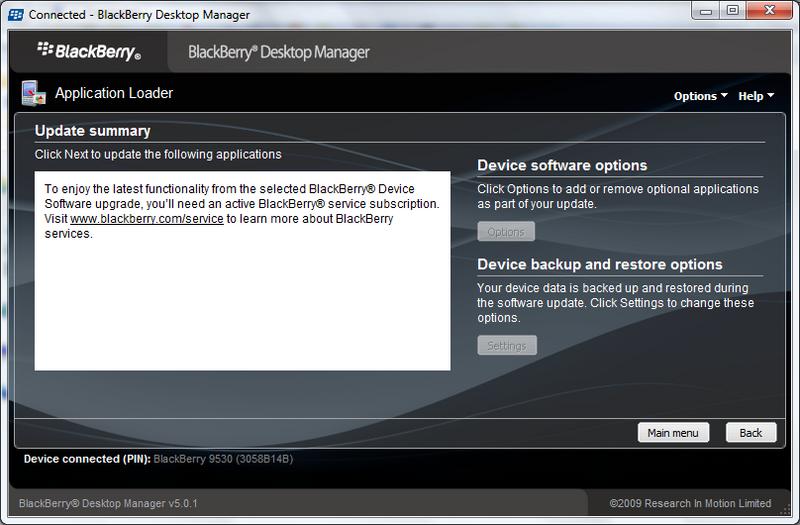Close the BlackBerry Desktop Manager window

(770, 11)
